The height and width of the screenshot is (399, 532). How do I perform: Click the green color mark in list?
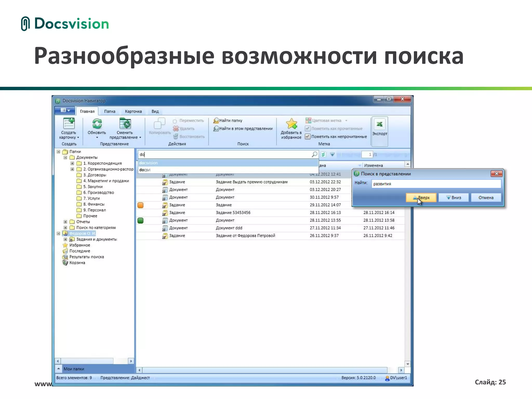coord(140,221)
